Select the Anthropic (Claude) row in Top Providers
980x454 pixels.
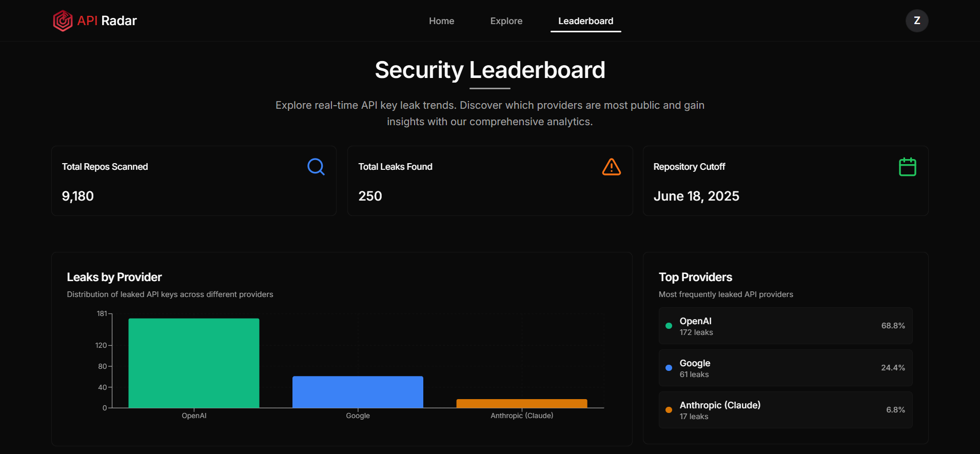[x=786, y=410]
